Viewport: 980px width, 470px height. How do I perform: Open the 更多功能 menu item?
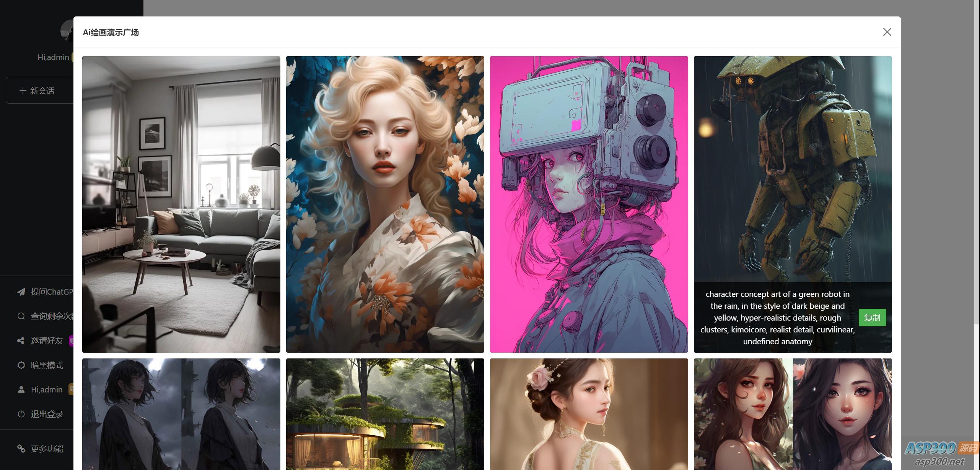coord(47,449)
